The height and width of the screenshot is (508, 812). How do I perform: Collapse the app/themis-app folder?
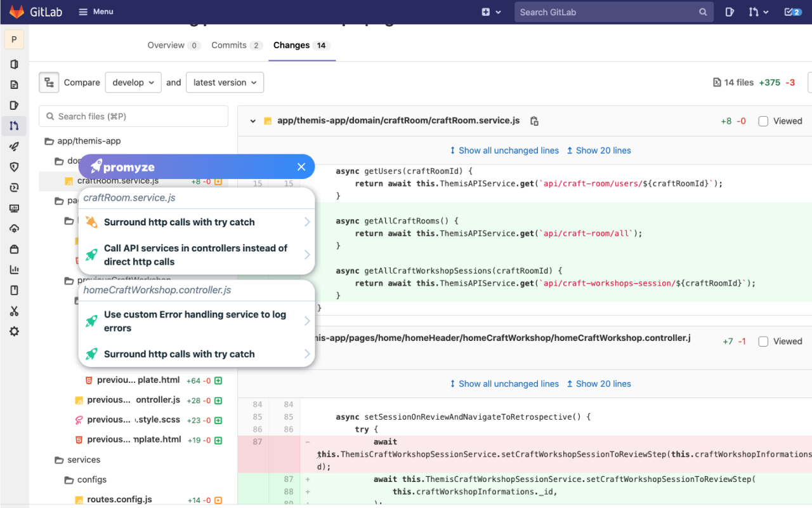point(82,141)
